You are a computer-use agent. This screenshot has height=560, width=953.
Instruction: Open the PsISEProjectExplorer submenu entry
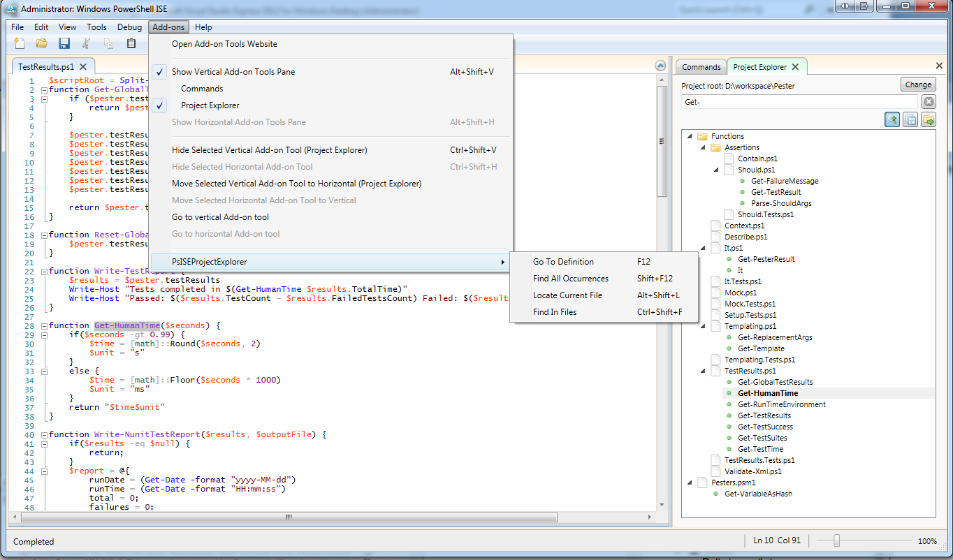[x=331, y=262]
